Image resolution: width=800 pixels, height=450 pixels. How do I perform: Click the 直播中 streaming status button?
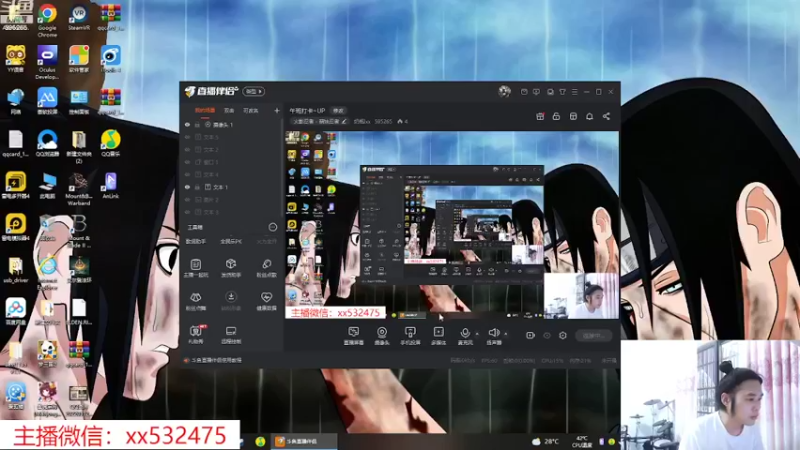point(594,335)
